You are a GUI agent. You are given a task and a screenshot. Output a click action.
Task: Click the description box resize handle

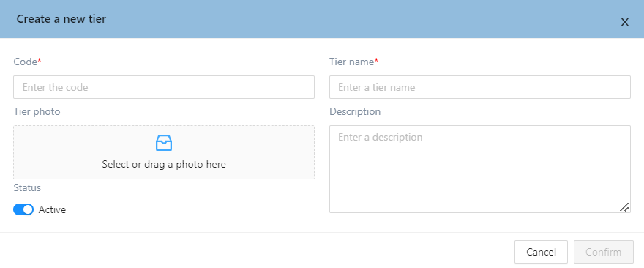[624, 207]
